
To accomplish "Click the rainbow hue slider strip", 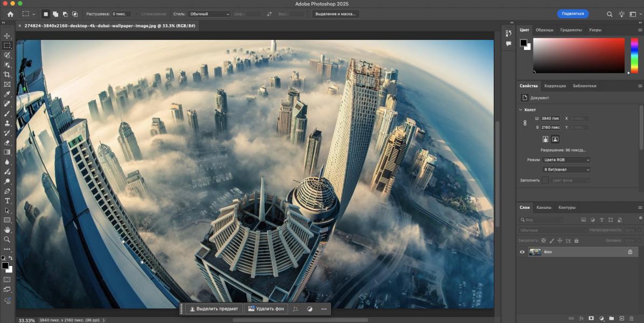I will point(634,55).
